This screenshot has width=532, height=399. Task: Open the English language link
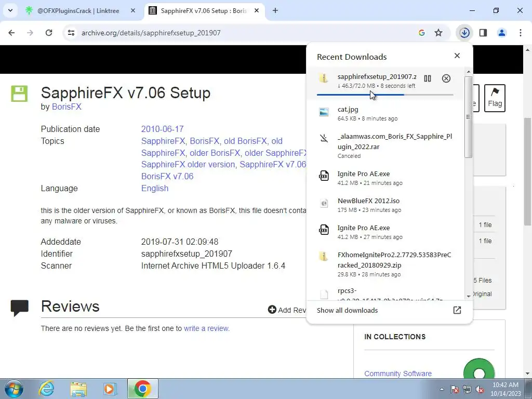pyautogui.click(x=155, y=188)
